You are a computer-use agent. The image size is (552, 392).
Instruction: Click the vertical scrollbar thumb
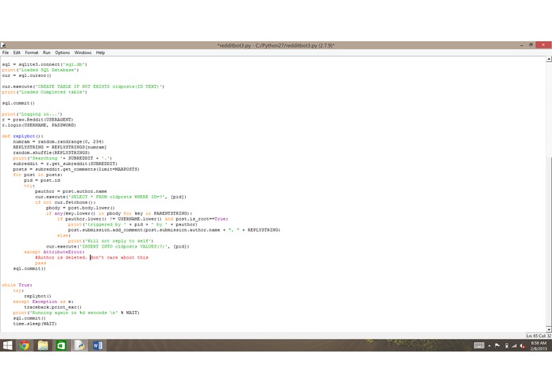[549, 240]
